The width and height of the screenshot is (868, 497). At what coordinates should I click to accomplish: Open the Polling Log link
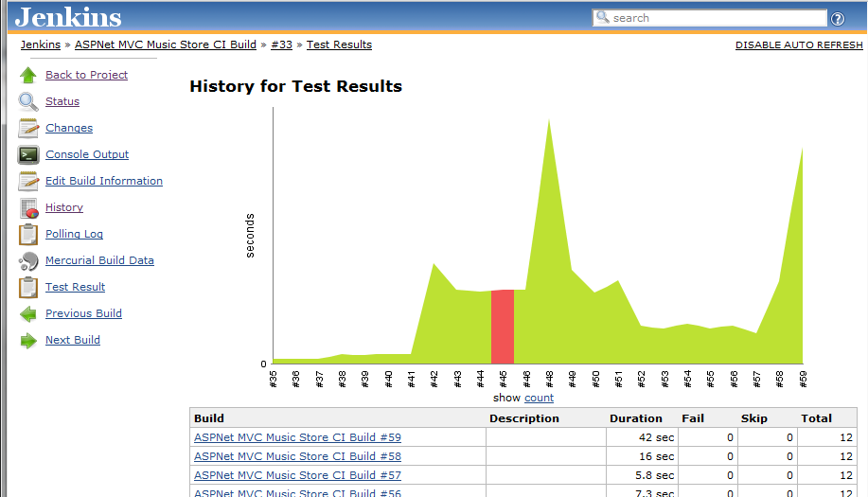[x=74, y=234]
